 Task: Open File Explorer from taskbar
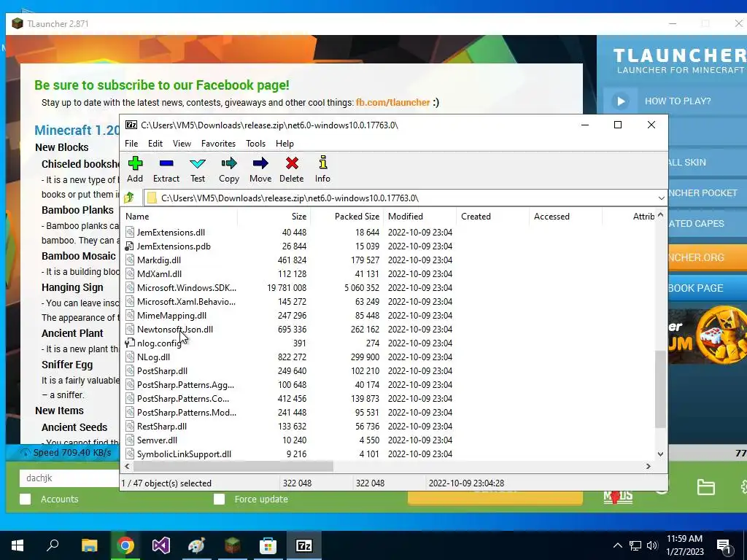89,545
